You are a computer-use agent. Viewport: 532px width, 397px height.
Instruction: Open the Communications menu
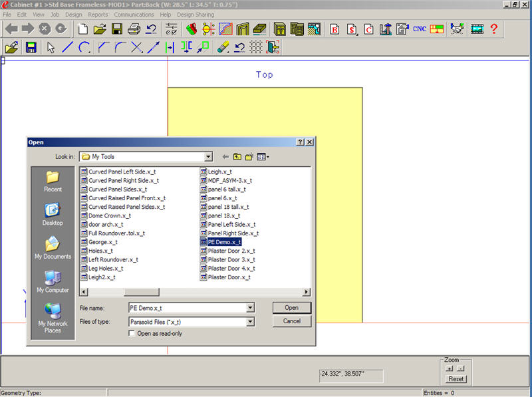click(x=134, y=15)
